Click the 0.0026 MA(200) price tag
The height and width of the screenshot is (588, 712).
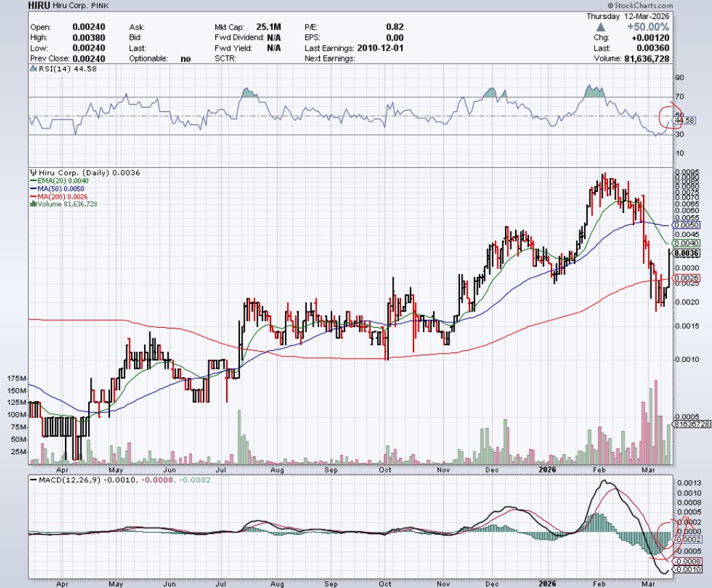tap(686, 278)
